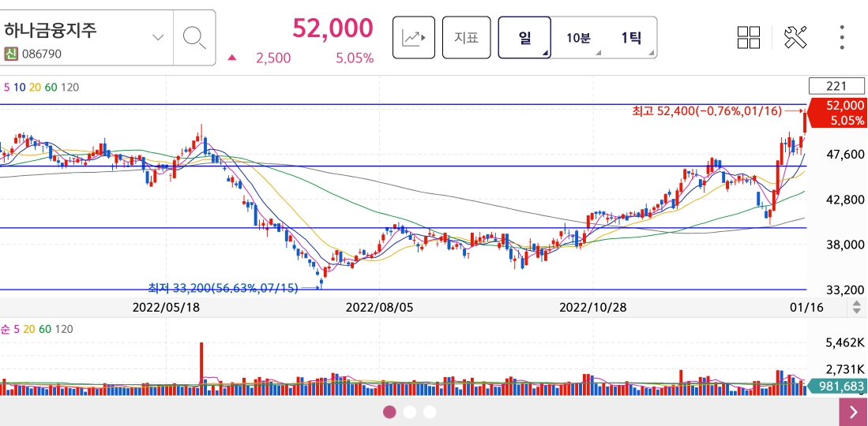Click the up/down stepper by the date axis

856,307
